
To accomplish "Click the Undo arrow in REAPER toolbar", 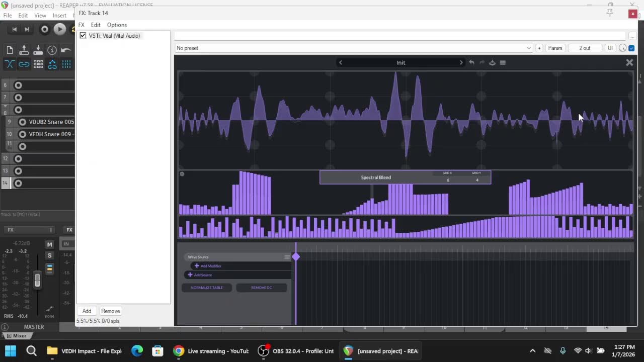I will [66, 50].
